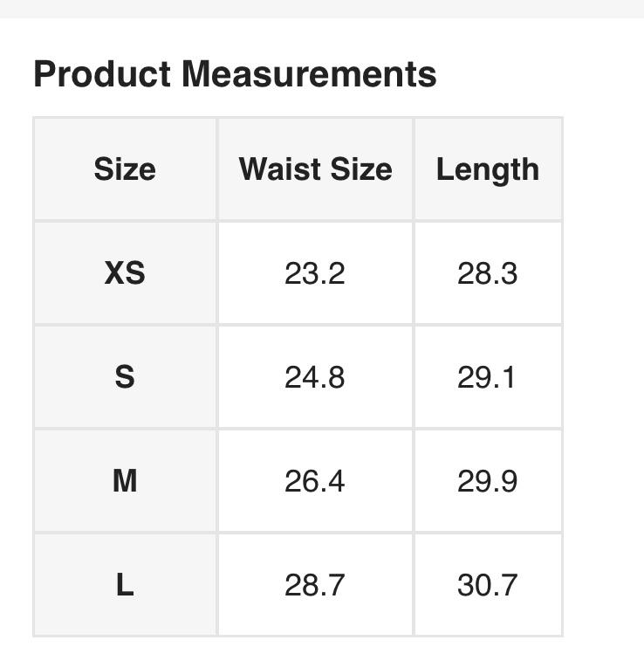Click the 23.2 waist size value
This screenshot has width=644, height=647.
click(x=315, y=273)
